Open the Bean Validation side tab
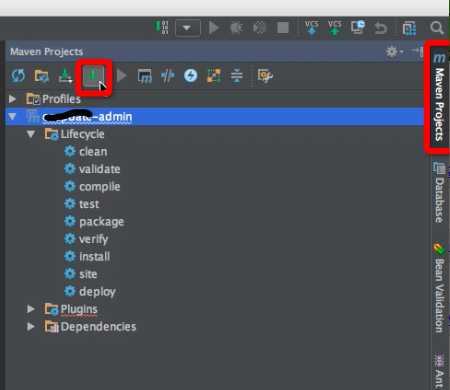 pyautogui.click(x=439, y=288)
